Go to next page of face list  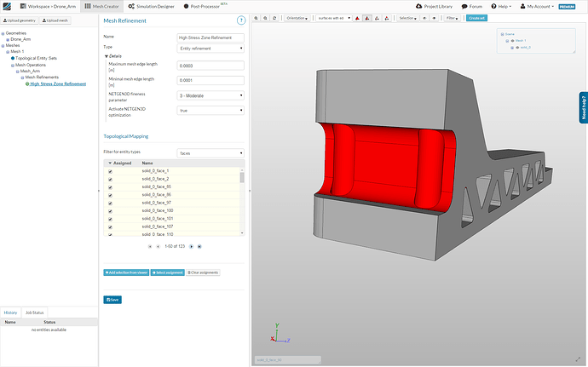(190, 246)
